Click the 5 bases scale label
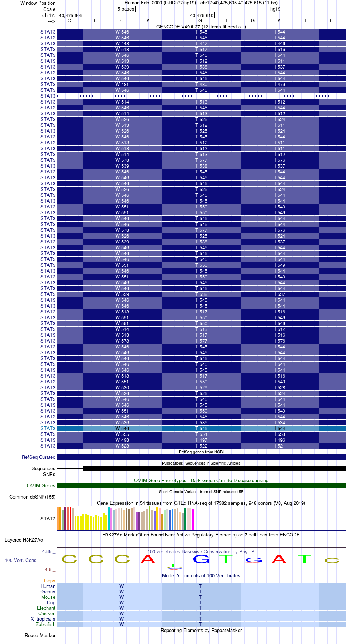The image size is (346, 644). coord(126,9)
